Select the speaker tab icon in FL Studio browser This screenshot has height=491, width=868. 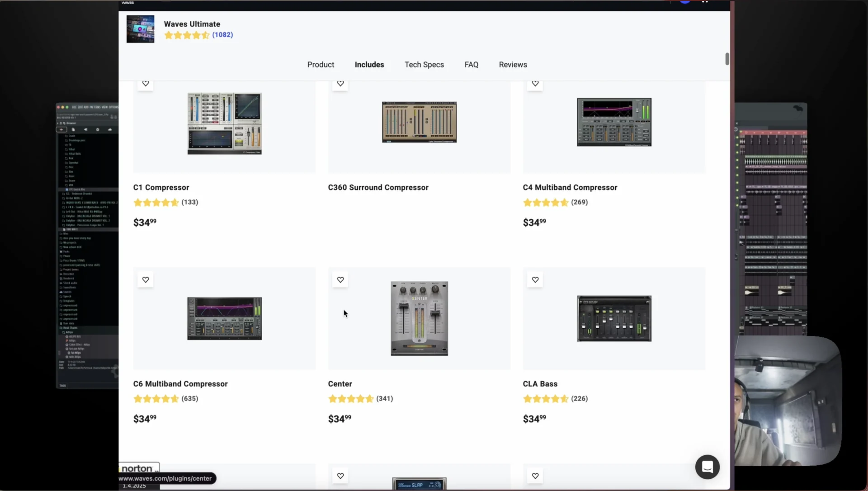click(85, 130)
